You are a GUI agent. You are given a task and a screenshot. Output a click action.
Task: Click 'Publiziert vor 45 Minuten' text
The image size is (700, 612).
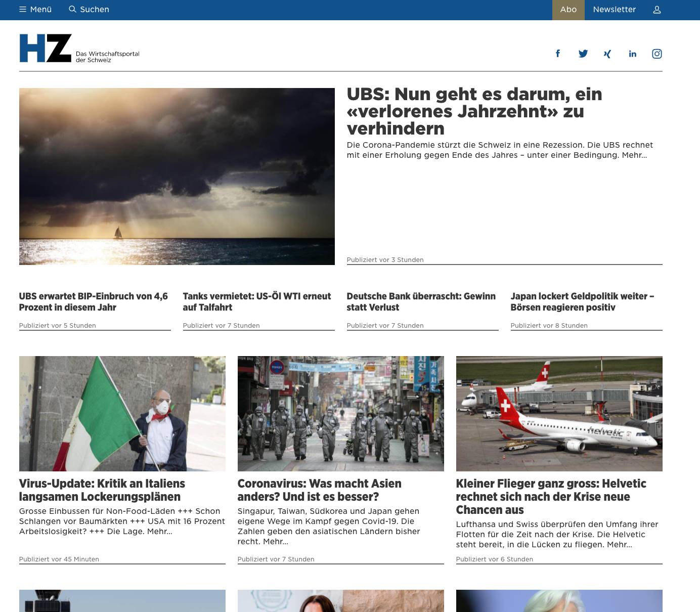click(x=59, y=559)
